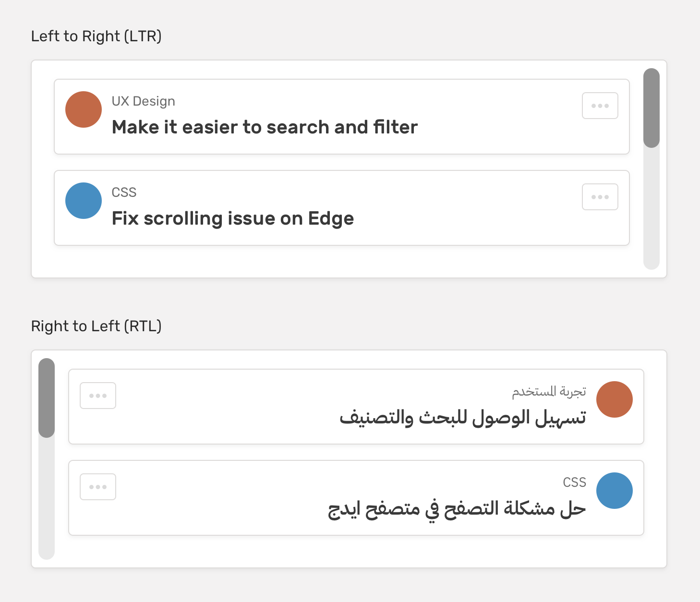Click the LTR list scrollbar thumb
This screenshot has height=602, width=700.
[x=652, y=108]
